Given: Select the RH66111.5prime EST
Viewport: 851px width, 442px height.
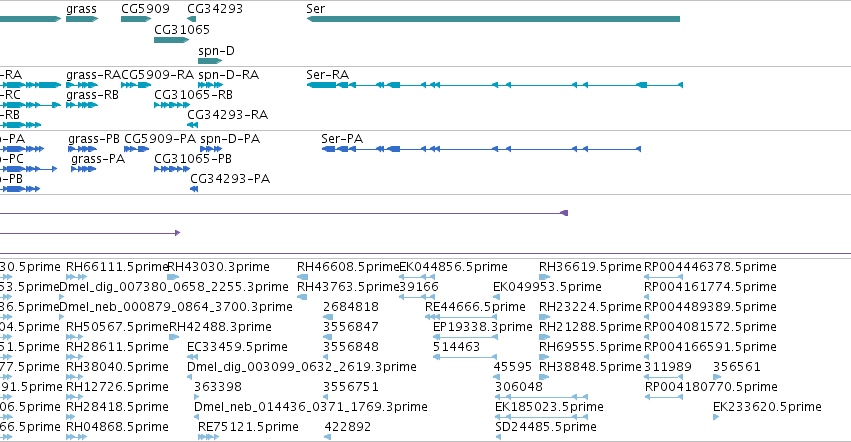Looking at the screenshot, I should coord(77,277).
